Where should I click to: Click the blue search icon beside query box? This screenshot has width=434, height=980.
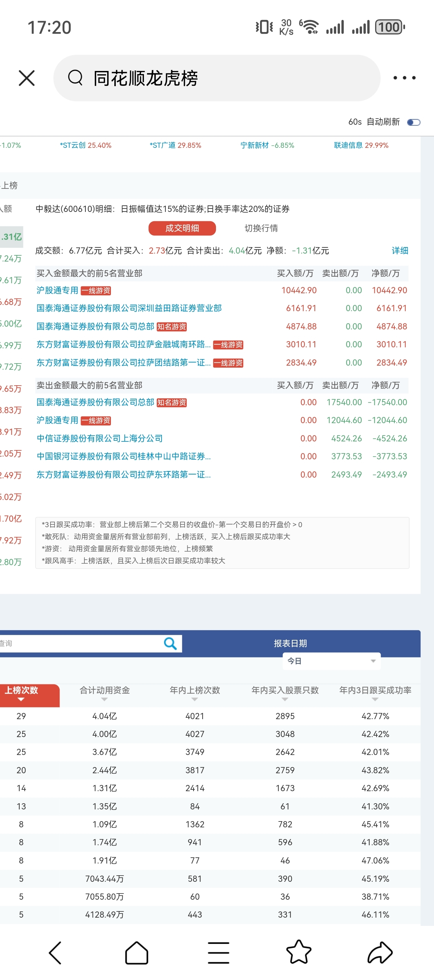pyautogui.click(x=170, y=643)
